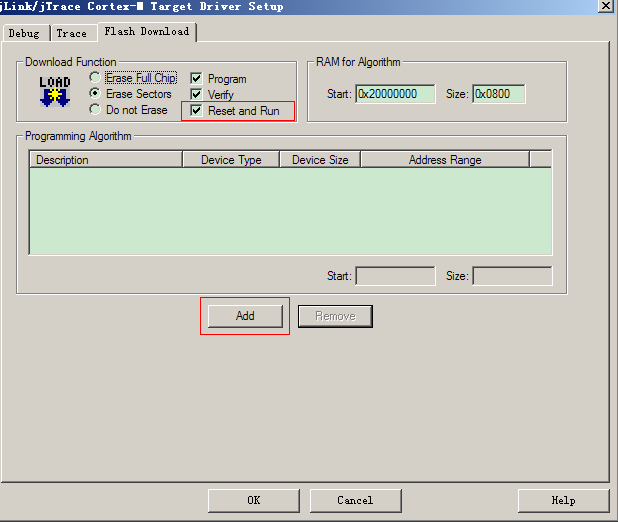The height and width of the screenshot is (522, 618).
Task: Close the Target Driver Setup window
Action: coord(606,6)
